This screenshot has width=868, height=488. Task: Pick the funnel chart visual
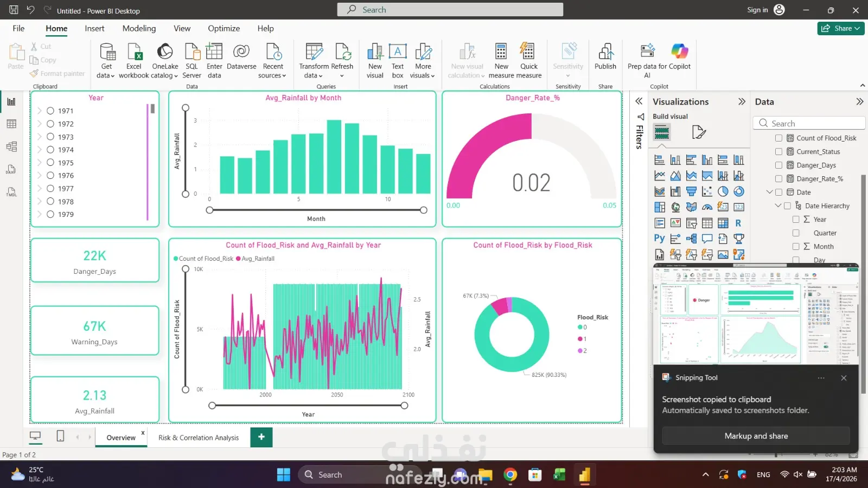691,191
